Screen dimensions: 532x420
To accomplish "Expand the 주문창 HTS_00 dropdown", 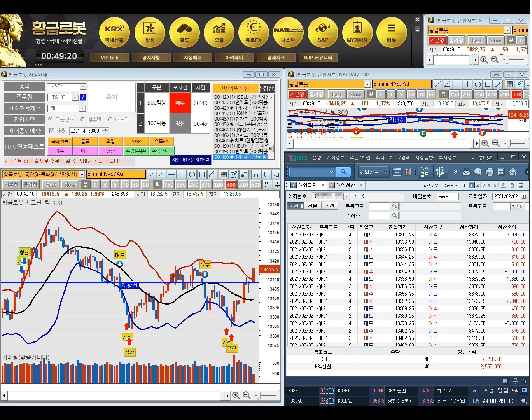I will click(x=75, y=98).
